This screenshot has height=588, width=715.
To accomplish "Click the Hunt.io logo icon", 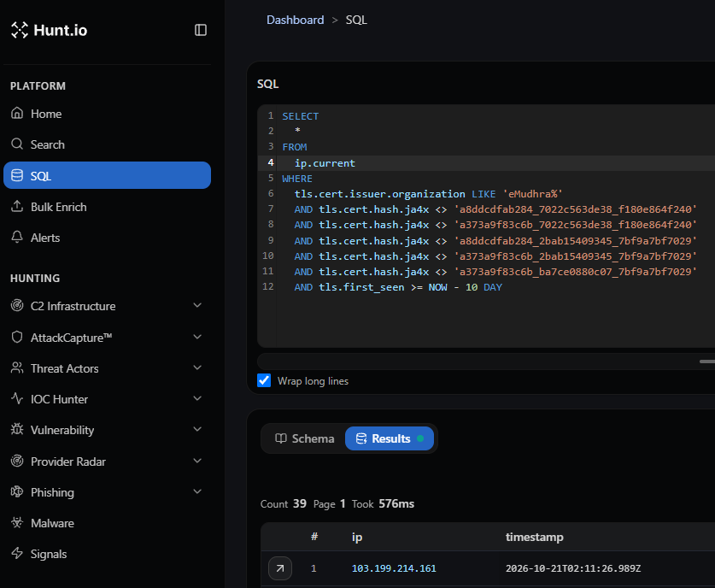I will point(19,30).
